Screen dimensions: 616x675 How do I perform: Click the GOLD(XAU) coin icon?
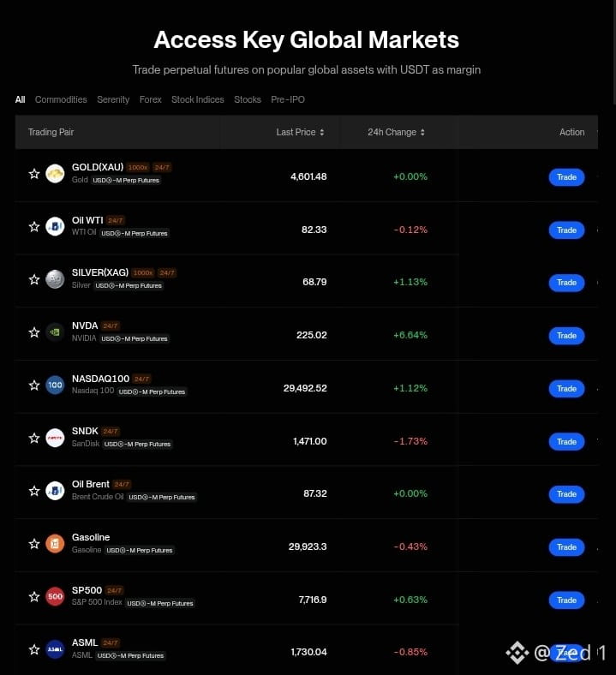pos(55,174)
